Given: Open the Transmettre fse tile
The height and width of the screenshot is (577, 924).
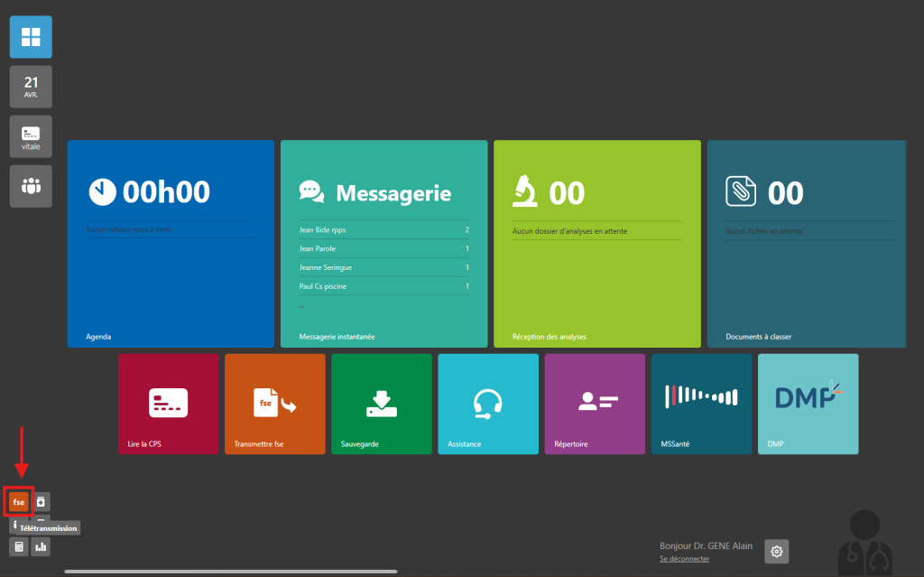Looking at the screenshot, I should pyautogui.click(x=275, y=404).
